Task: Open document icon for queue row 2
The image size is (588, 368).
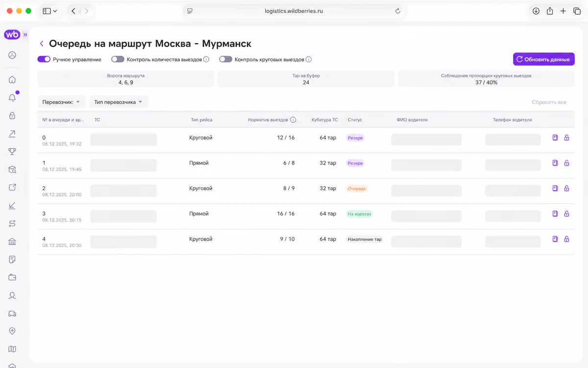Action: pos(555,188)
